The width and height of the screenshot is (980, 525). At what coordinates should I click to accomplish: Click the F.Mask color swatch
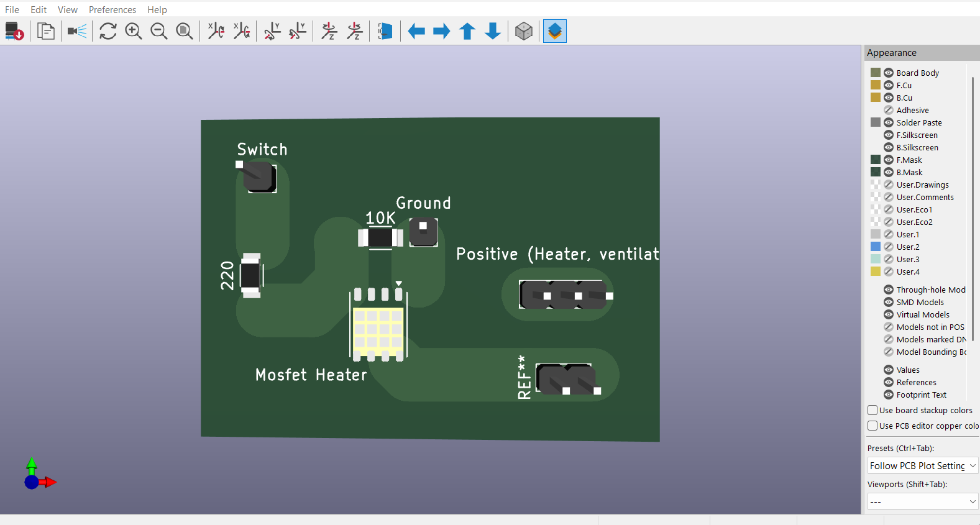tap(876, 160)
